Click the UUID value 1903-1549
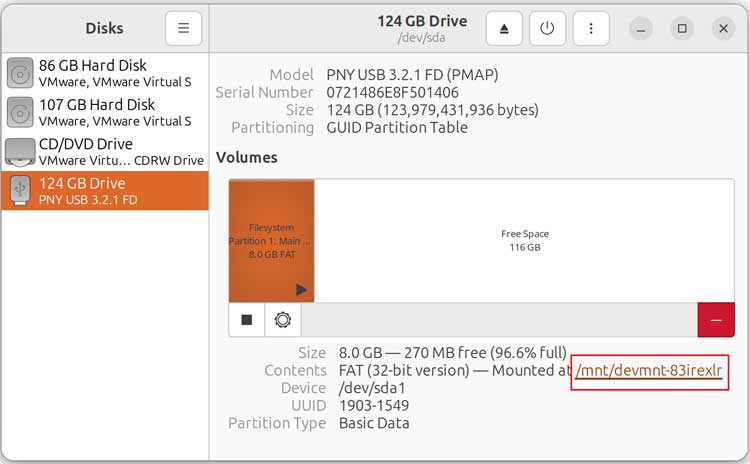The height and width of the screenshot is (464, 750). 374,406
